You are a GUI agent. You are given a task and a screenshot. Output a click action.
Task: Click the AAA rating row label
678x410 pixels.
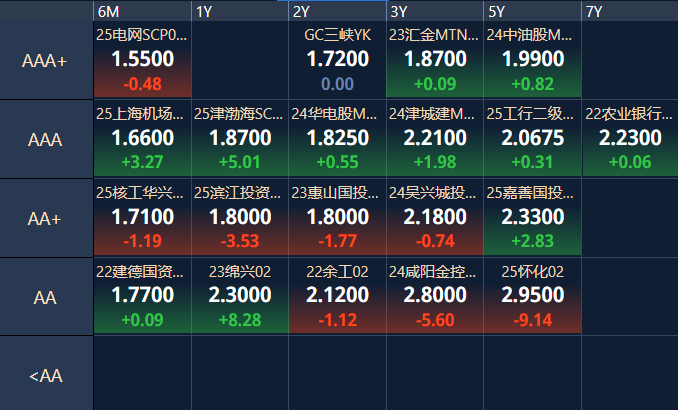[x=45, y=139]
